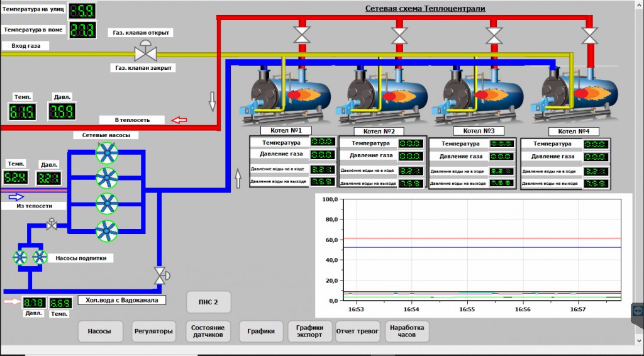The width and height of the screenshot is (644, 356).
Task: Click the gas inlet valve icon
Action: pos(145,51)
